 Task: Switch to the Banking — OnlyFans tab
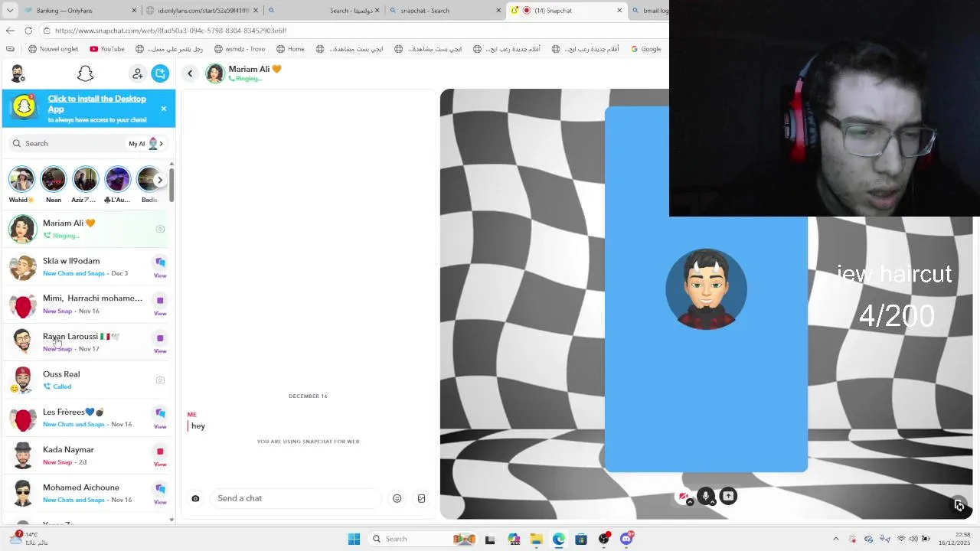(80, 11)
